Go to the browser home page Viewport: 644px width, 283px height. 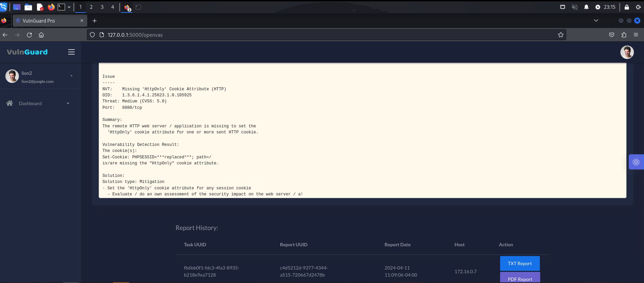tap(41, 35)
